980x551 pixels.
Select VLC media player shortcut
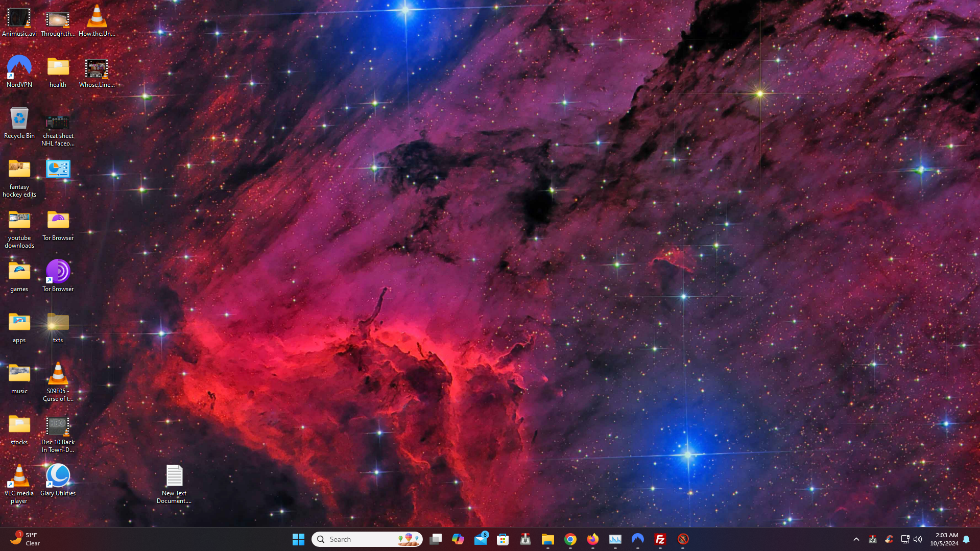(x=19, y=476)
